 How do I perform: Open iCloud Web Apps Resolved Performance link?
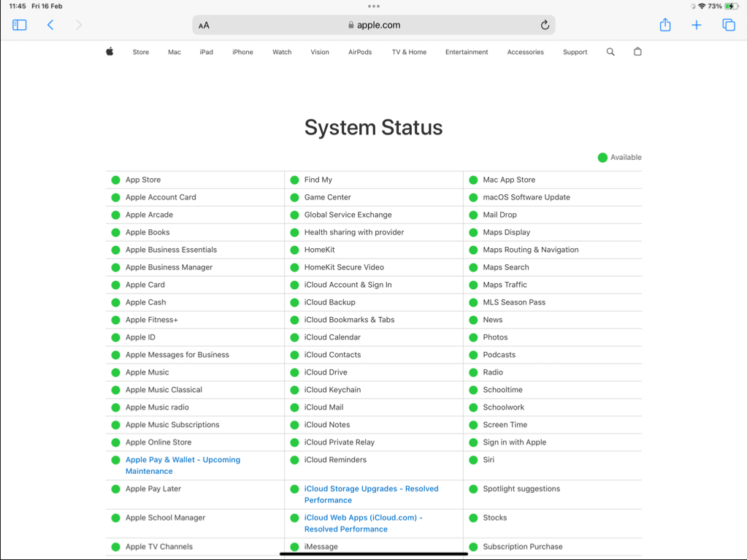point(364,523)
